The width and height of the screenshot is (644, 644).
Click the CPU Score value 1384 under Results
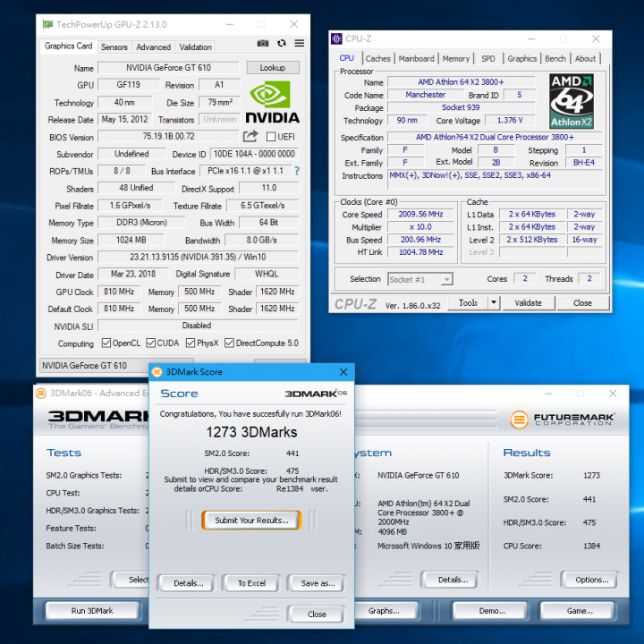click(591, 546)
